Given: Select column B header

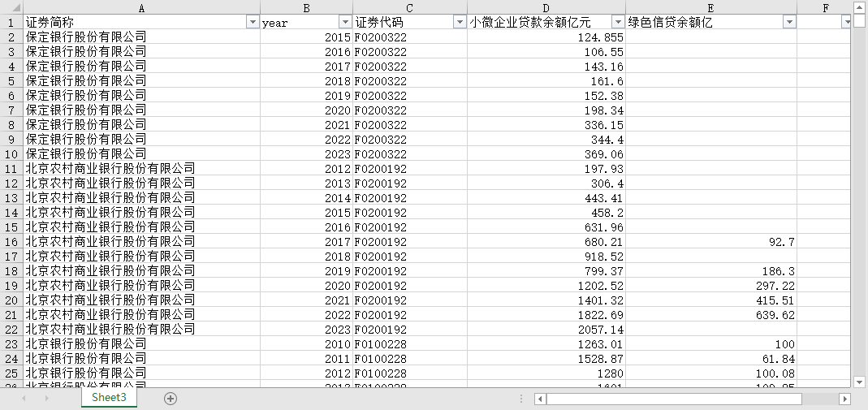Looking at the screenshot, I should [307, 8].
